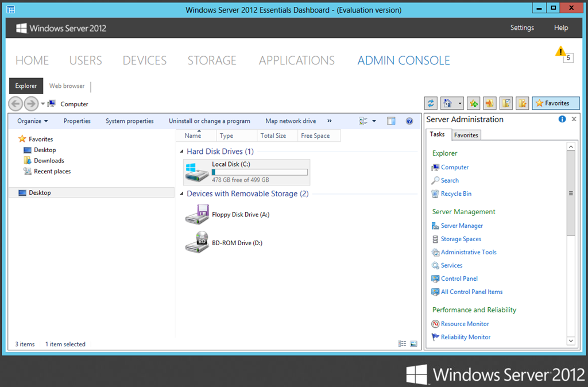
Task: Select Recent places in the navigation tree
Action: click(x=47, y=171)
